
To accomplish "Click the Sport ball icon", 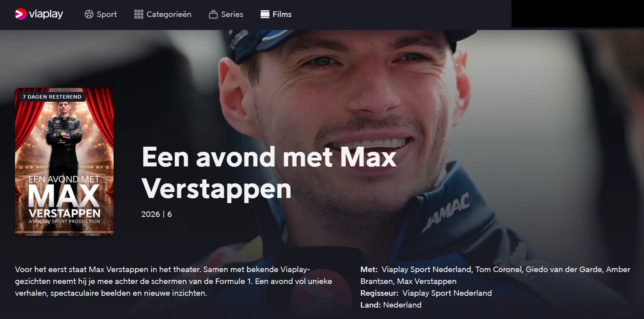I will (89, 14).
